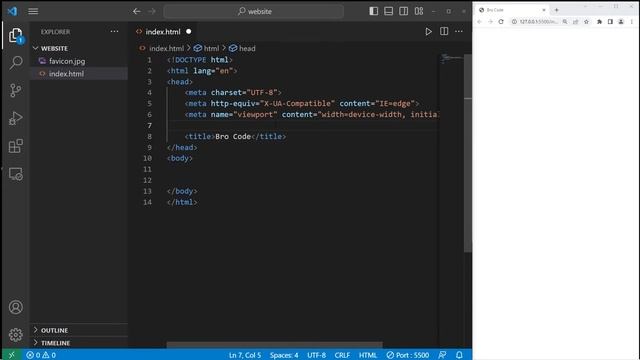This screenshot has height=360, width=640.
Task: Open the Explorer view in activity bar
Action: click(x=16, y=36)
